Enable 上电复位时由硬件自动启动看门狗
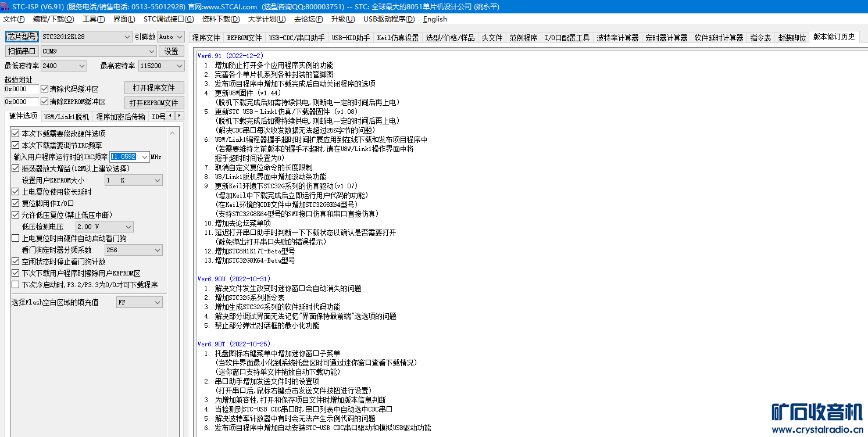The width and height of the screenshot is (868, 437). (16, 238)
